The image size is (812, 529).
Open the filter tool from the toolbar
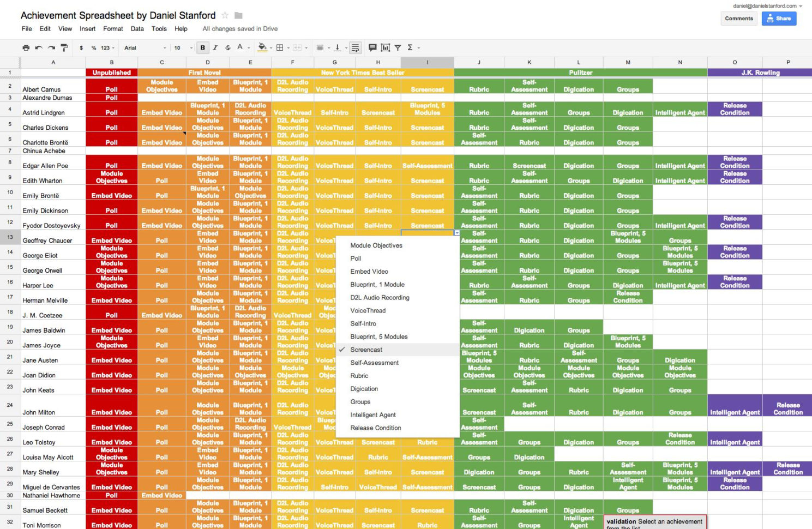398,47
